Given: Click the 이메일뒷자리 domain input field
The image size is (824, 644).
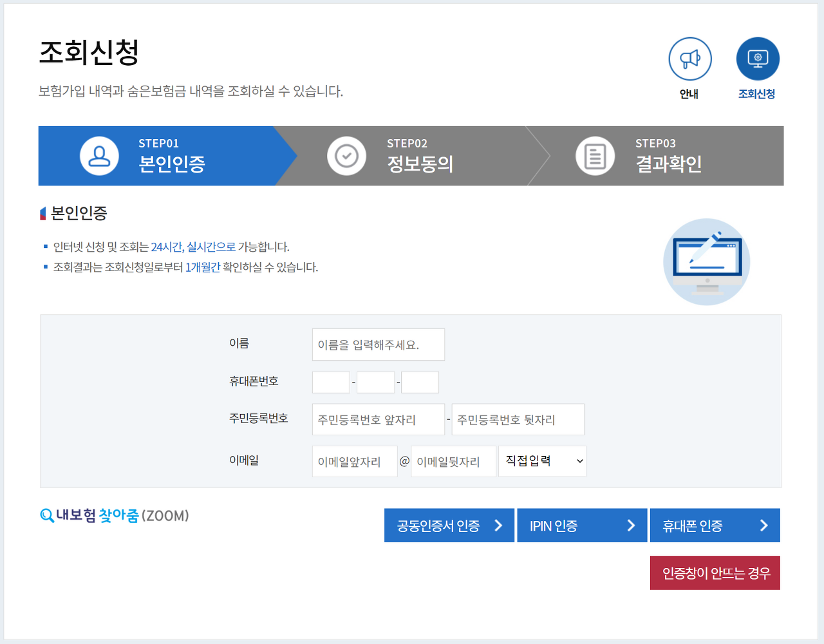Looking at the screenshot, I should [453, 462].
